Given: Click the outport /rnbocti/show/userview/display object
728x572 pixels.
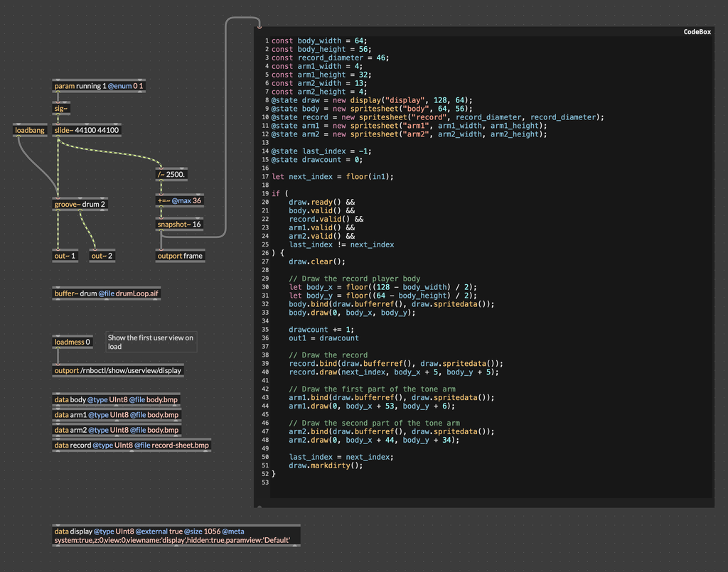Looking at the screenshot, I should pyautogui.click(x=118, y=370).
